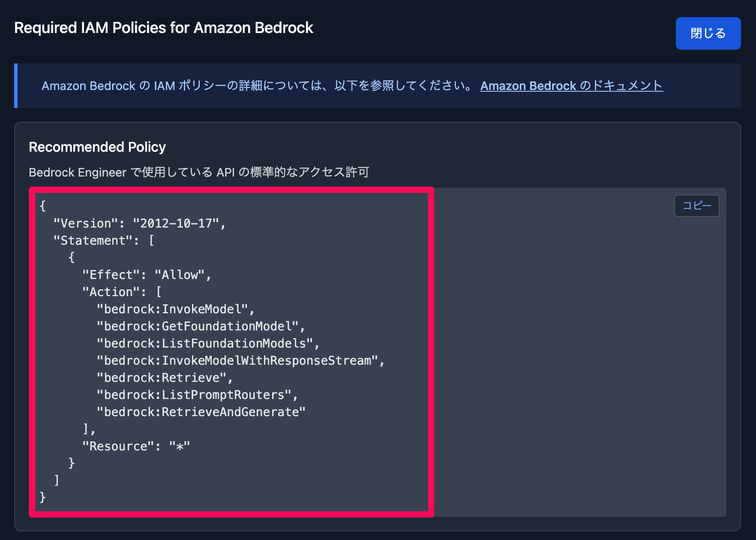This screenshot has width=756, height=540.
Task: Click the Required IAM Policies dialog title
Action: click(164, 27)
